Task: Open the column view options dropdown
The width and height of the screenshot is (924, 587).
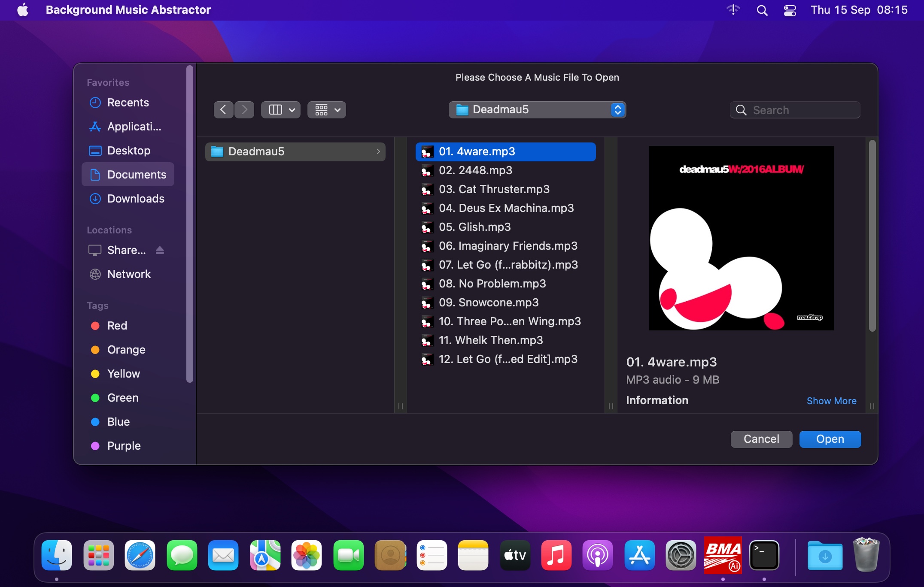Action: (x=281, y=110)
